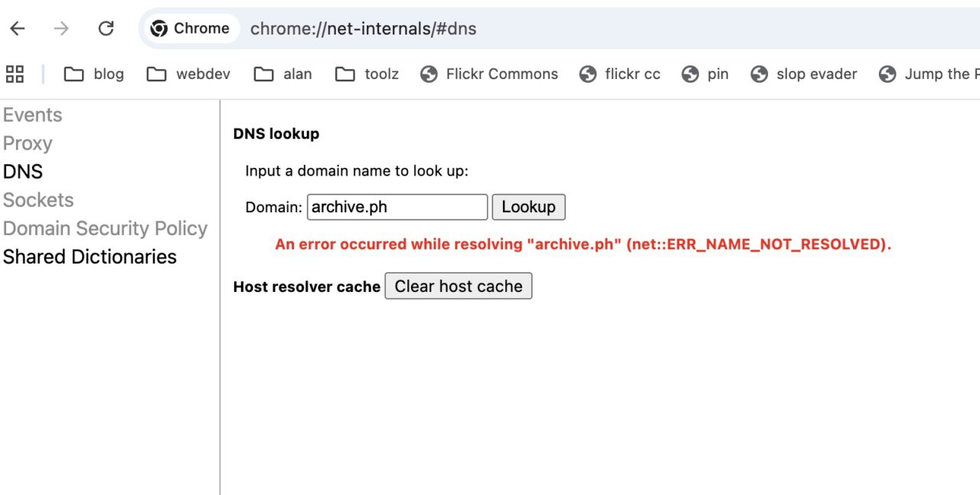
Task: Click the pin bookmark globe icon
Action: [x=691, y=74]
